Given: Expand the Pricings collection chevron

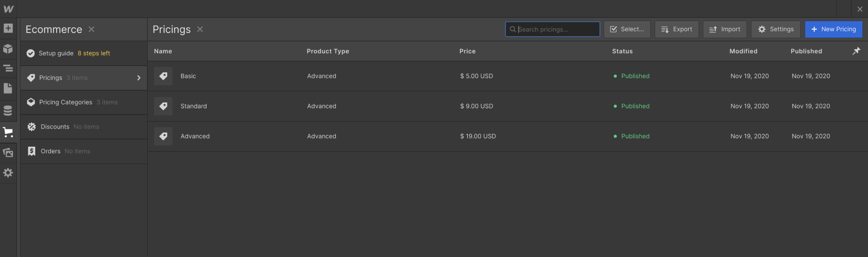Looking at the screenshot, I should pos(138,78).
